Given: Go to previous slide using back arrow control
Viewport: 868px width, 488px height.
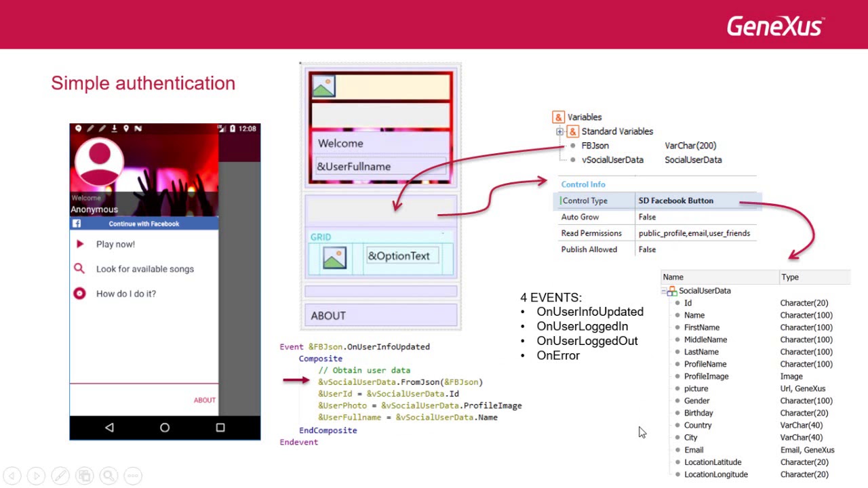Looking at the screenshot, I should (12, 476).
